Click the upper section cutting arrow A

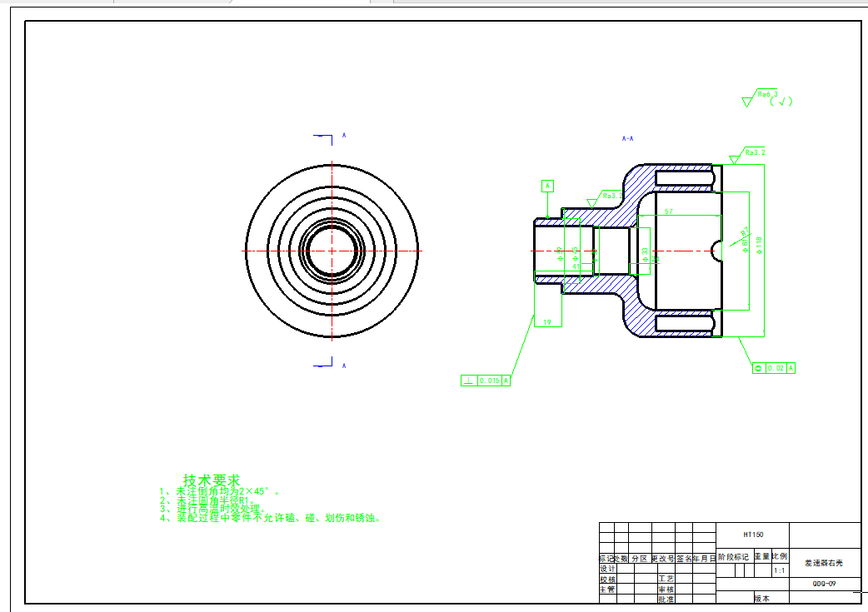pyautogui.click(x=324, y=135)
